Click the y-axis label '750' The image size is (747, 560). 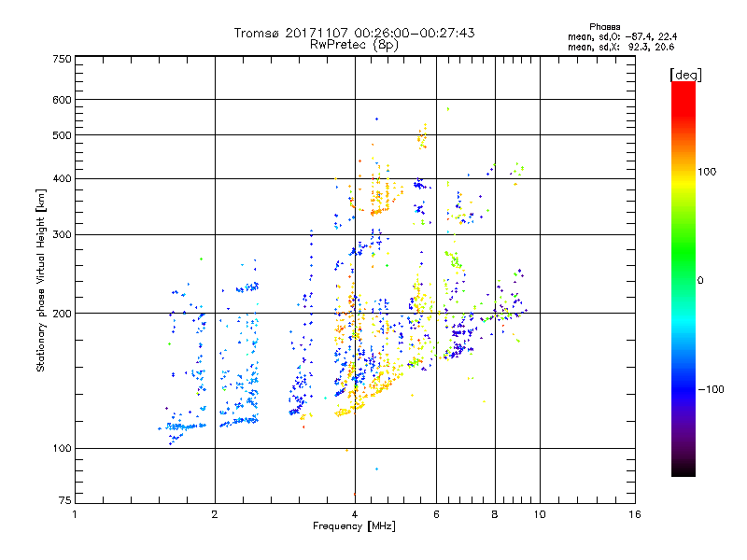[x=62, y=59]
